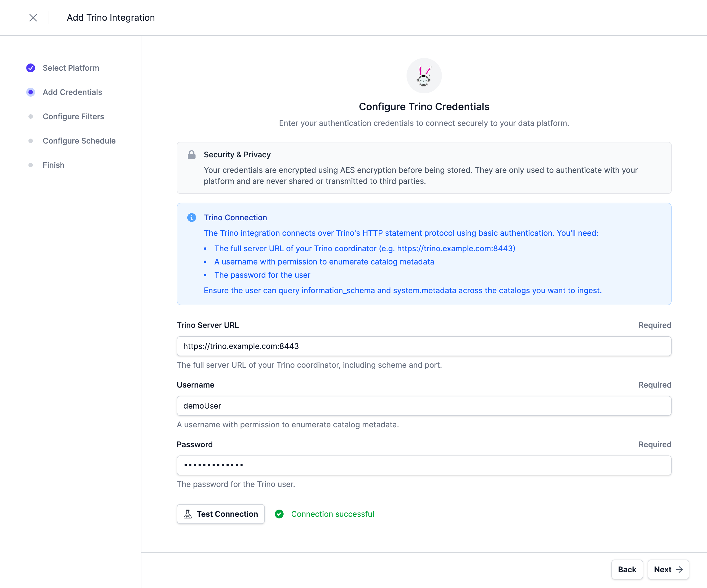Click the Trino bunny logo icon

tap(424, 76)
